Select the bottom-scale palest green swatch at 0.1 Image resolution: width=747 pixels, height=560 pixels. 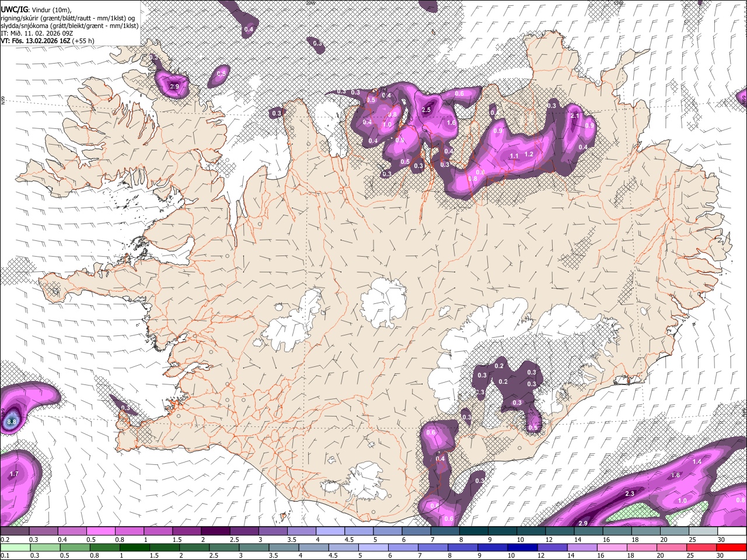(15, 547)
